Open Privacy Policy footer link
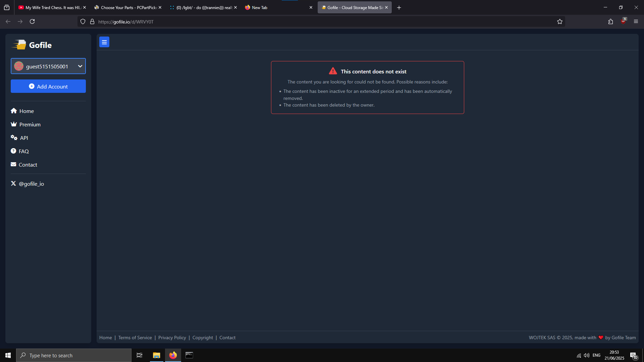The height and width of the screenshot is (362, 644). [x=172, y=338]
